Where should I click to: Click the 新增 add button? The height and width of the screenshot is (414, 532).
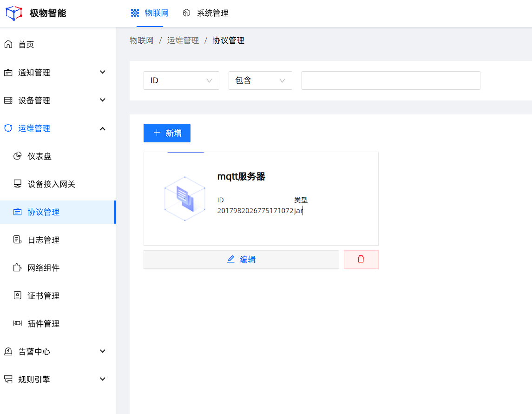pyautogui.click(x=167, y=133)
